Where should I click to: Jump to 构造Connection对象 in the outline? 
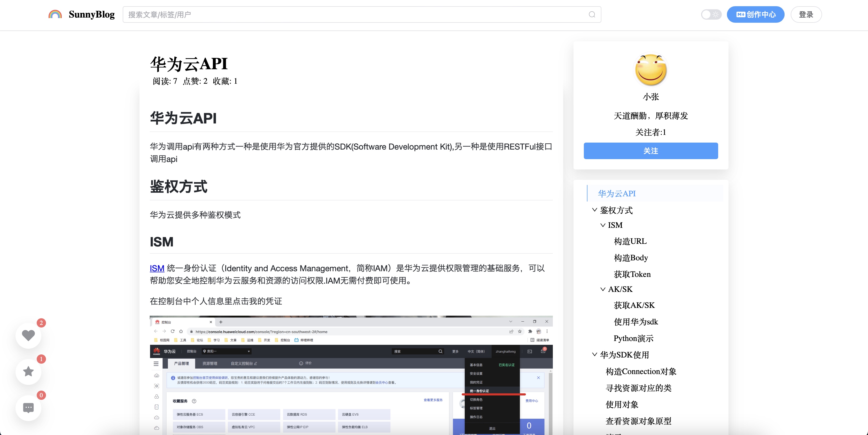pos(641,371)
